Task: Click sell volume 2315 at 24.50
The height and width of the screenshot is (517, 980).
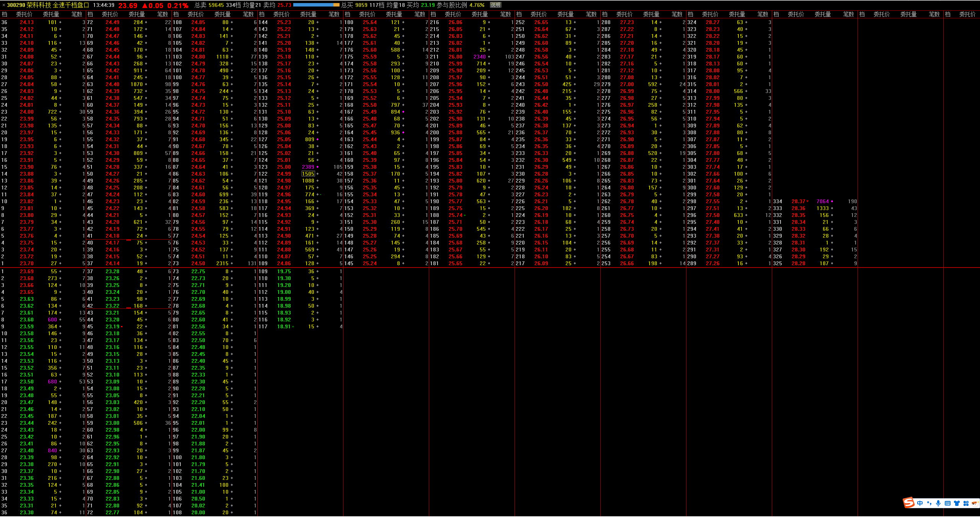Action: tap(222, 263)
